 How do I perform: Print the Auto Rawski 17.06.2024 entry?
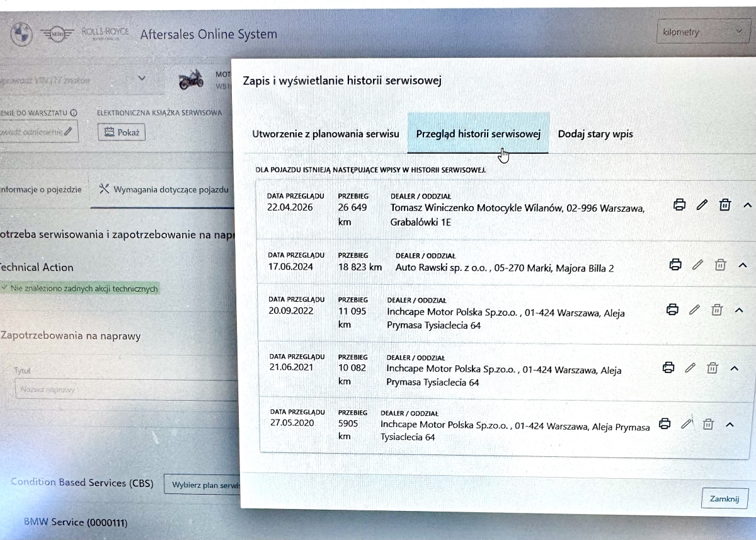pos(675,265)
